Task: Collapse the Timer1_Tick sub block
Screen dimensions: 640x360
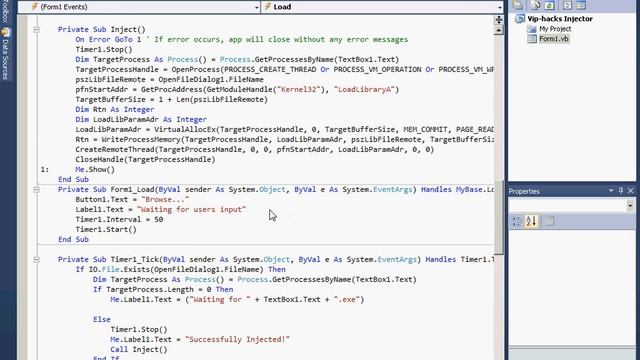Action: point(36,260)
